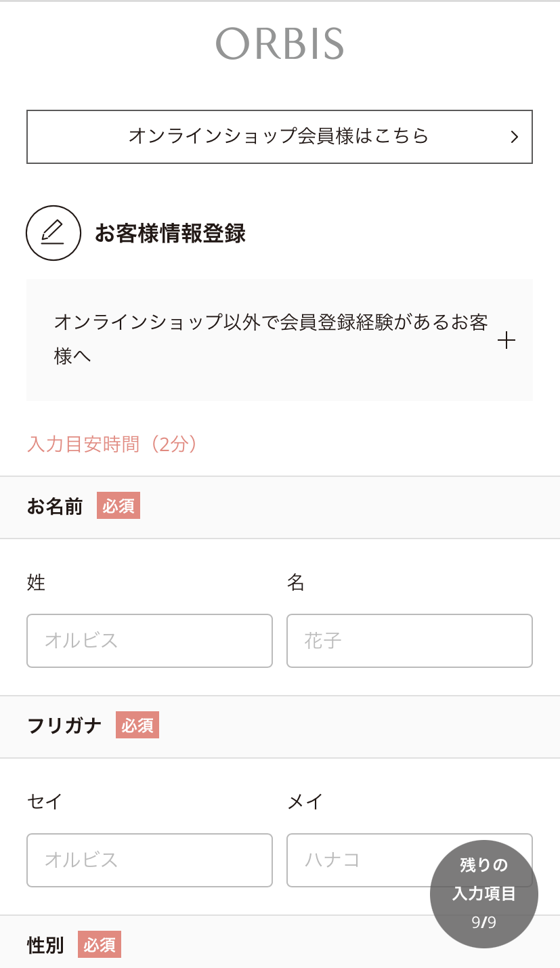Image resolution: width=560 pixels, height=968 pixels.
Task: Expand the plus icon in gray notice box
Action: [x=506, y=340]
